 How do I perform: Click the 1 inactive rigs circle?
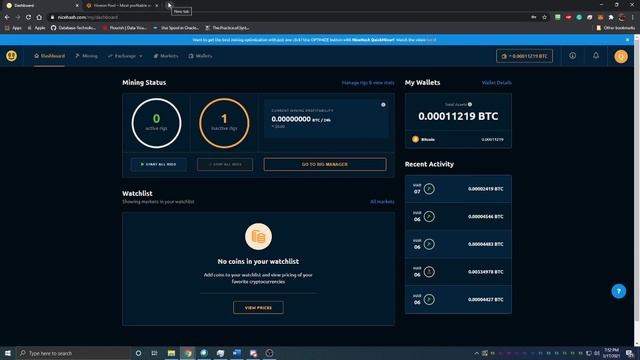224,123
